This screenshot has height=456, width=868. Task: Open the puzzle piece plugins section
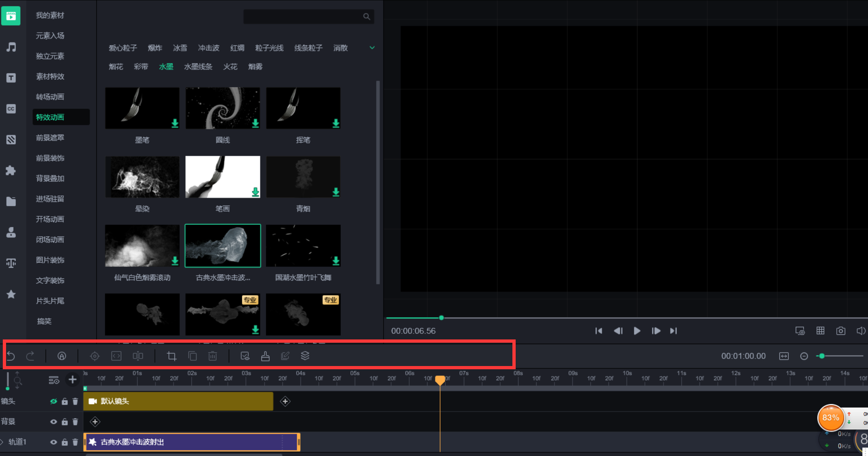[11, 170]
